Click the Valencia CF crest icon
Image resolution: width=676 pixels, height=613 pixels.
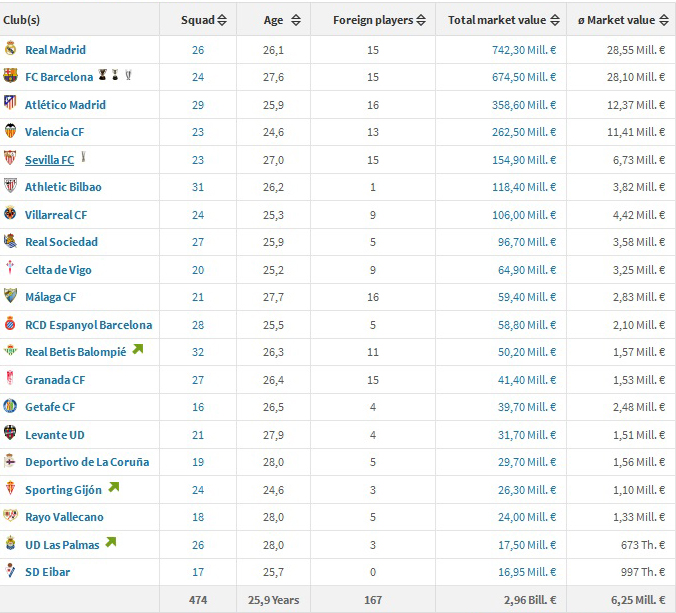coord(10,131)
